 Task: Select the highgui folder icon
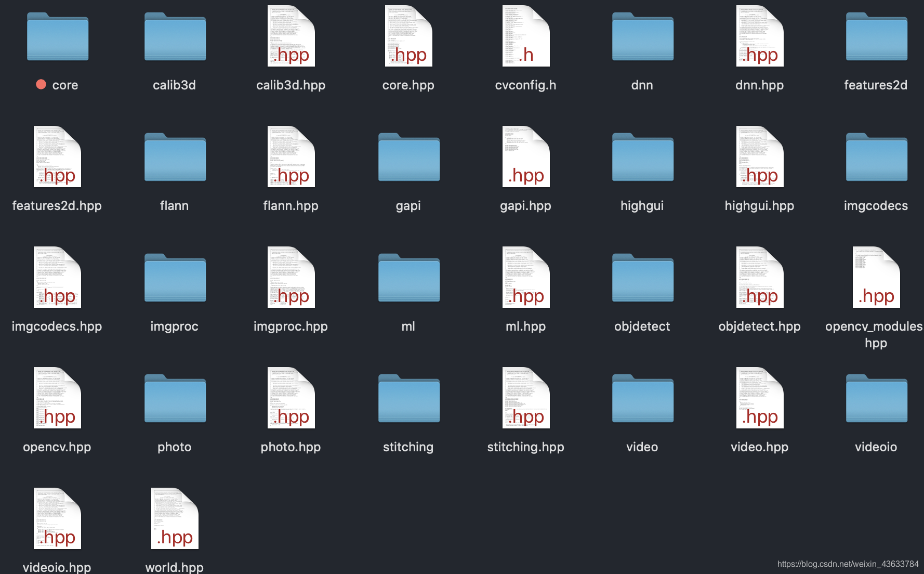pyautogui.click(x=643, y=157)
